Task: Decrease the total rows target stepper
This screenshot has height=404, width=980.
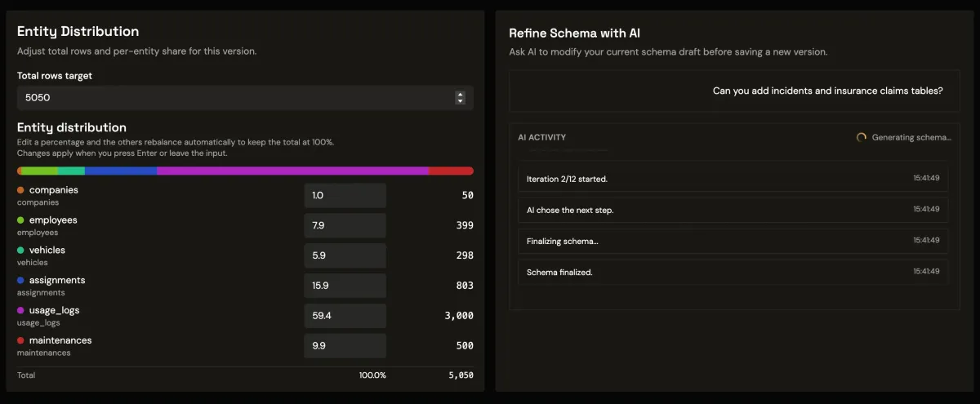Action: click(461, 101)
